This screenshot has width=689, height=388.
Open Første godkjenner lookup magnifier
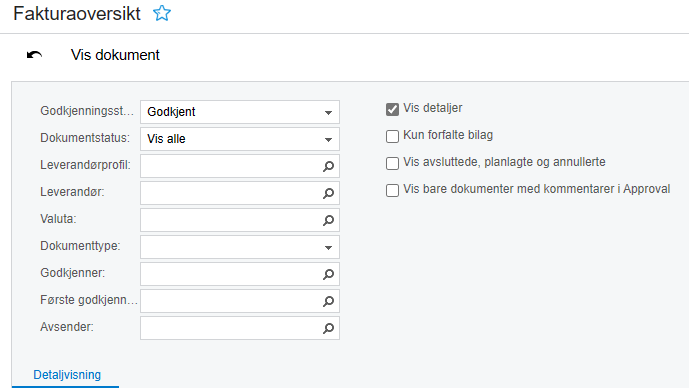coord(328,301)
